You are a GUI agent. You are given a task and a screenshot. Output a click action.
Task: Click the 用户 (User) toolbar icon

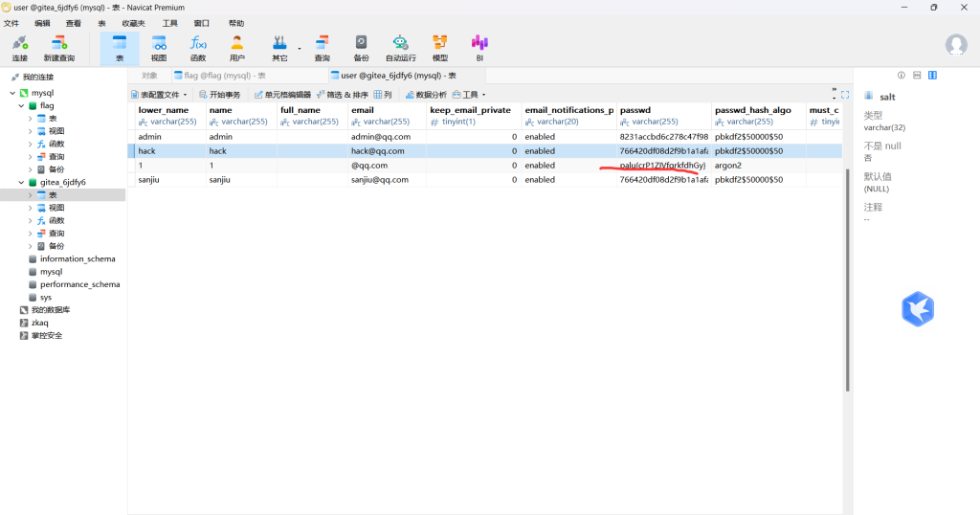tap(236, 48)
